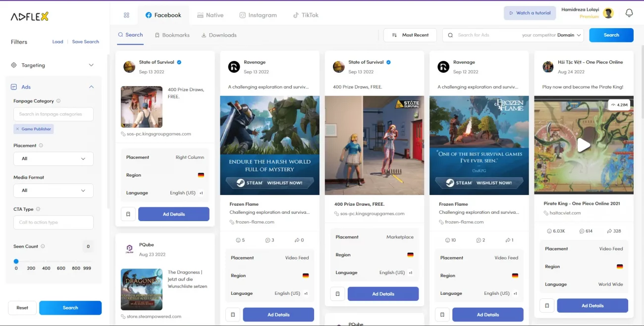Switch to the Instagram tab
Screen dimensions: 644x326
point(258,15)
